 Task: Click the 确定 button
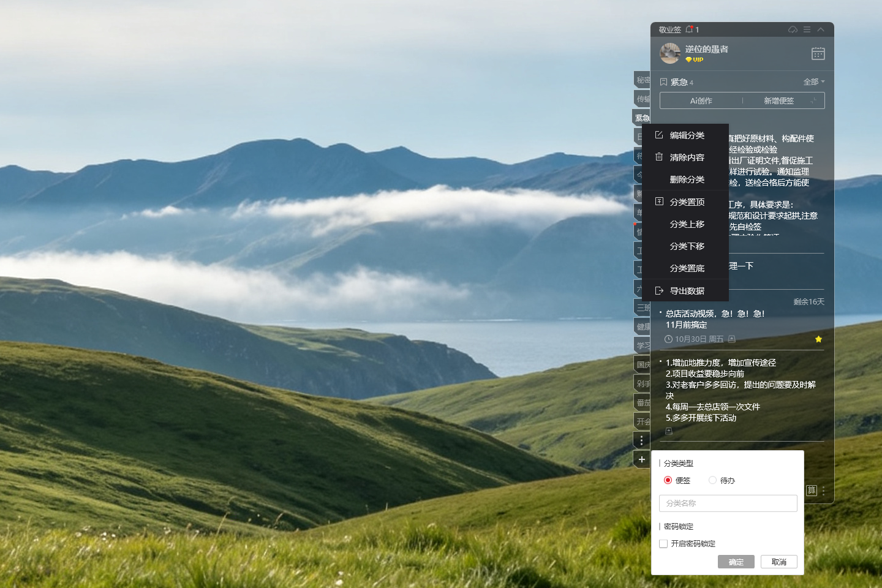click(736, 562)
